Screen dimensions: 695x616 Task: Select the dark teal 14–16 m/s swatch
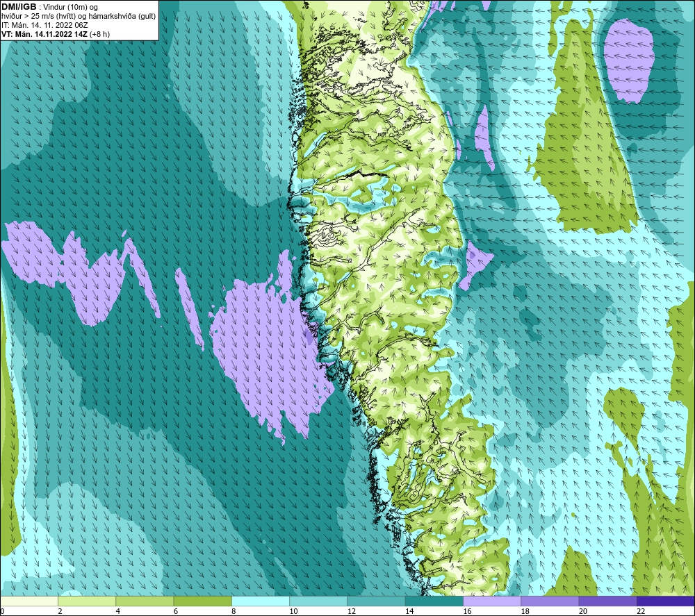tap(434, 601)
